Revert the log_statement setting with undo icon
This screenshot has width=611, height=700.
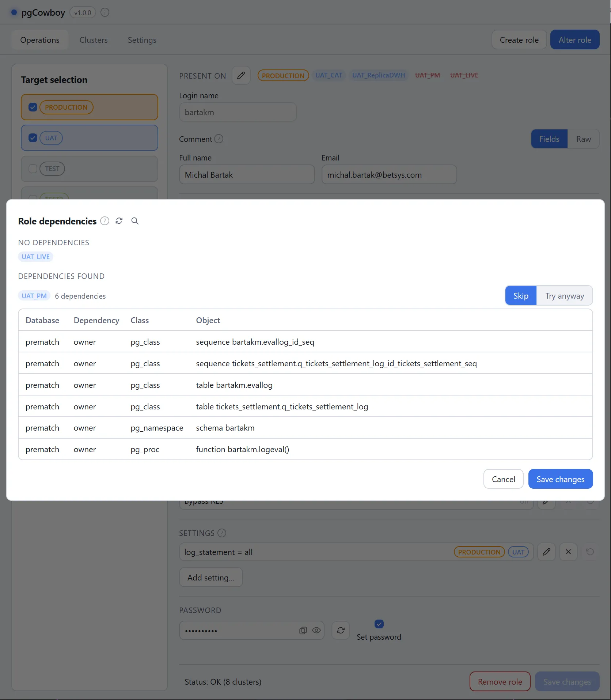(590, 552)
